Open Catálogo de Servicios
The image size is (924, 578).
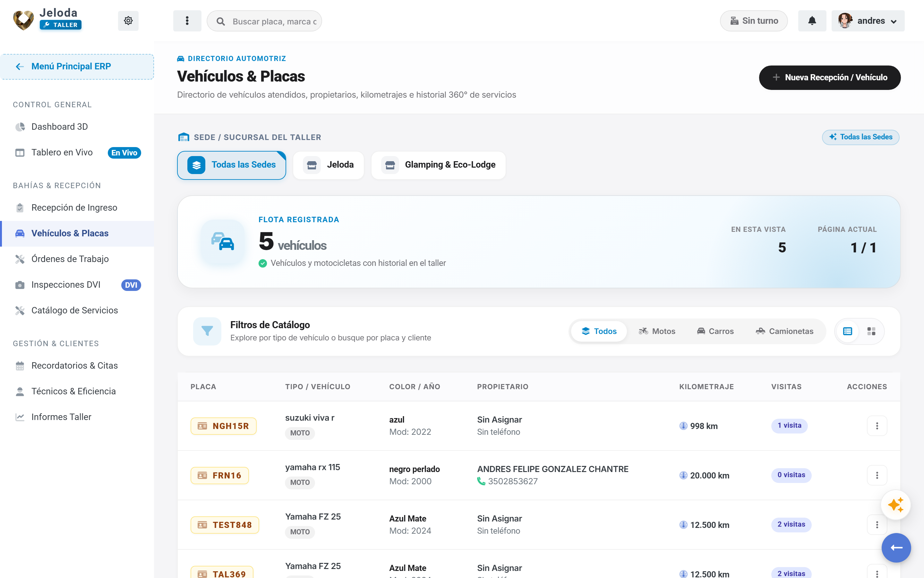pyautogui.click(x=77, y=311)
